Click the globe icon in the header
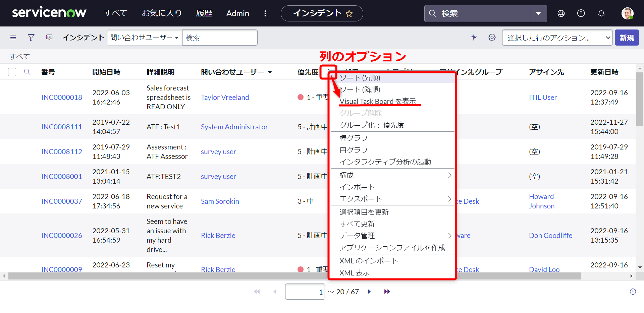 tap(560, 13)
